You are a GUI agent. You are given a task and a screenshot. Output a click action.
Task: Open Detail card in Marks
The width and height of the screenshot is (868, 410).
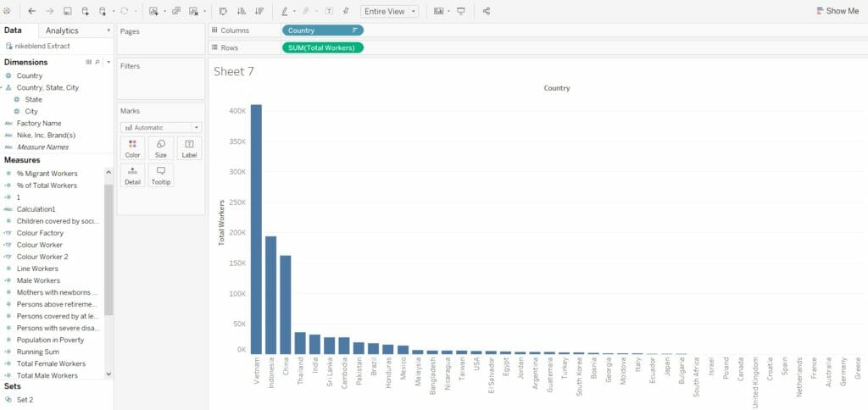click(133, 175)
